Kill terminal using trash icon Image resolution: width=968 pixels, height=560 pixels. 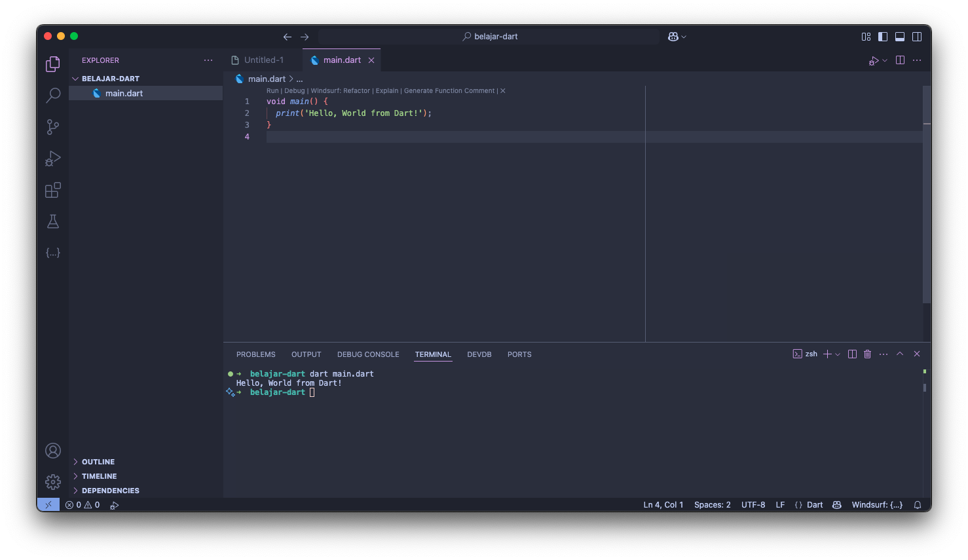coord(867,354)
